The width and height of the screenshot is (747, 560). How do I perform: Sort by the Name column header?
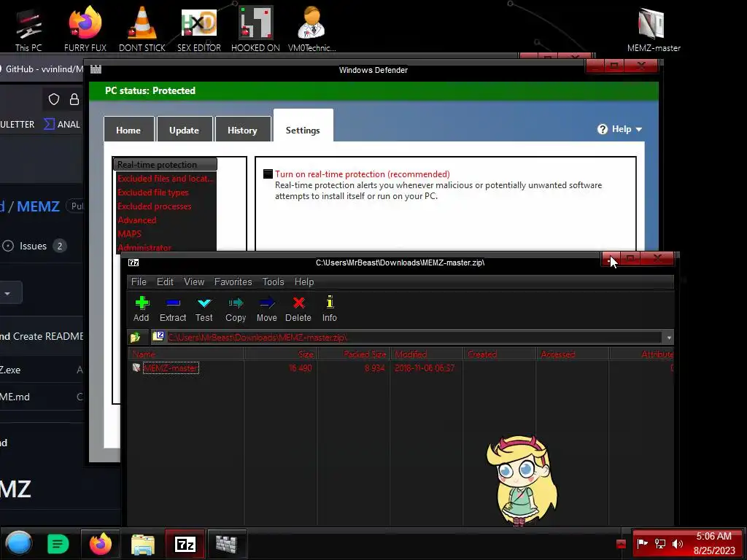(186, 354)
